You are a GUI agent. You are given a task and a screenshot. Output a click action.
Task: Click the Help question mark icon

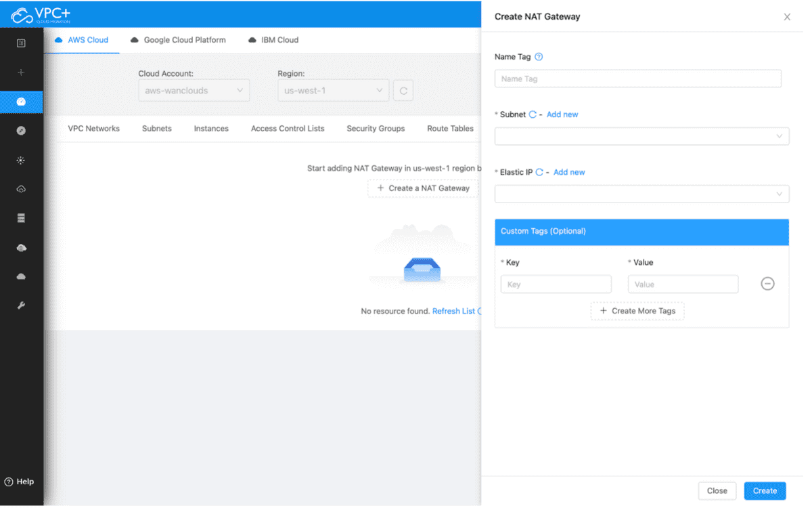[9, 482]
